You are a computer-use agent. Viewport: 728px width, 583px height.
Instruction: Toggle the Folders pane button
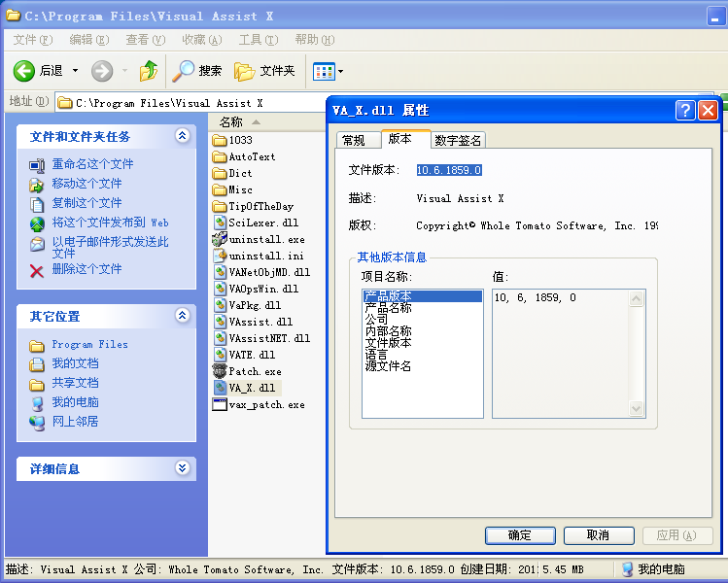[x=264, y=71]
